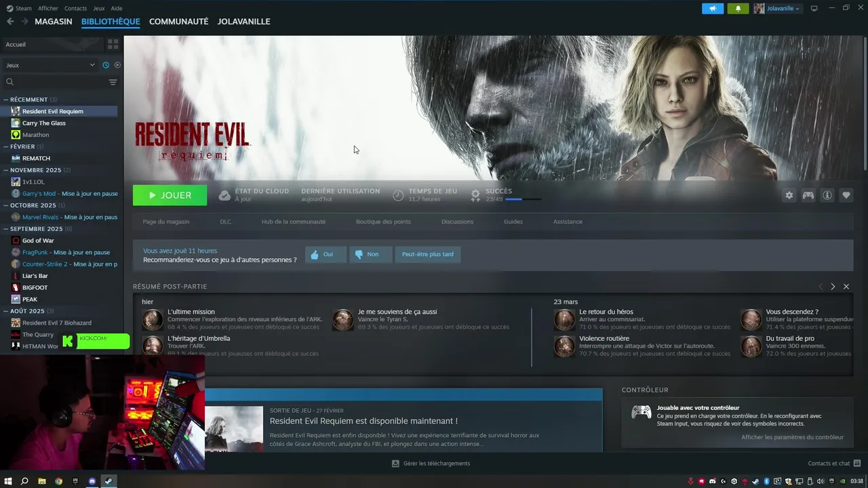Open the Guides link
This screenshot has height=488, width=868.
(x=513, y=222)
